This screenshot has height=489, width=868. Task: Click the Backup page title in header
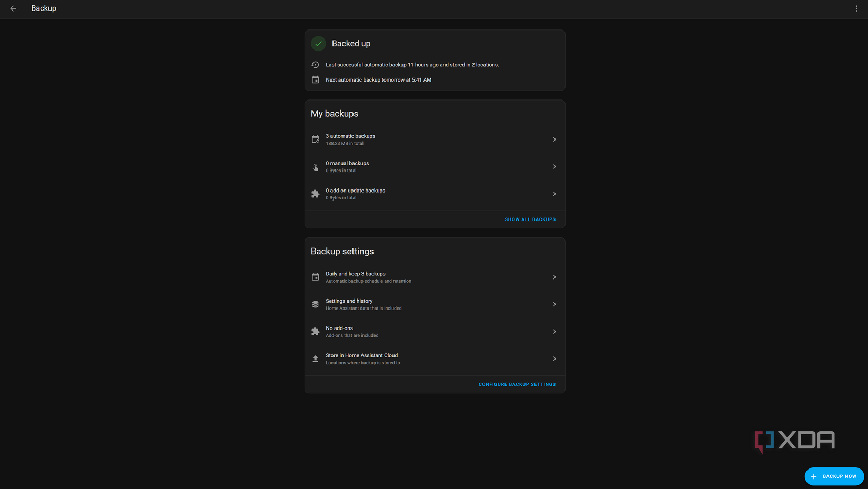[44, 8]
